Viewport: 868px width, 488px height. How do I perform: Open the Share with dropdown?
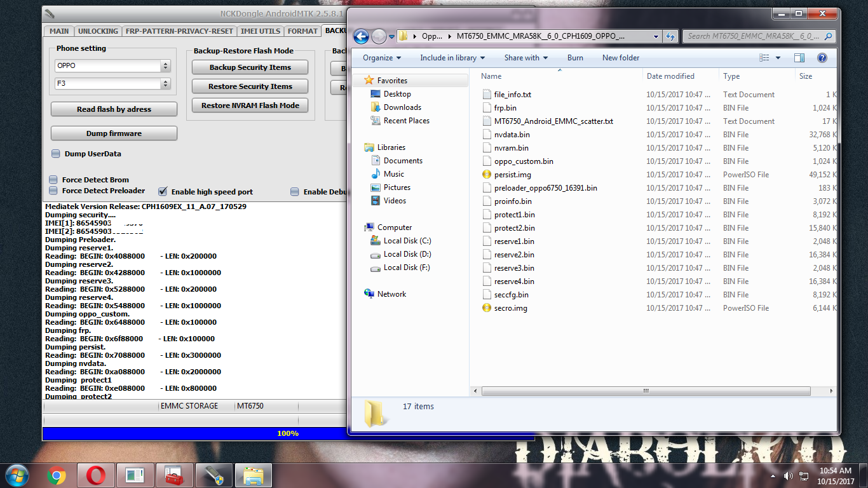pyautogui.click(x=526, y=58)
